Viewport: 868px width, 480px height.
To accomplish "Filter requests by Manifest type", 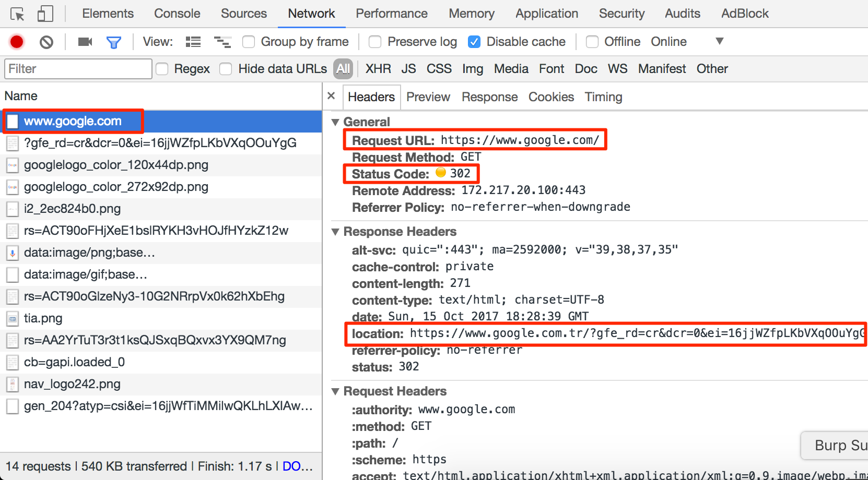I will 662,69.
